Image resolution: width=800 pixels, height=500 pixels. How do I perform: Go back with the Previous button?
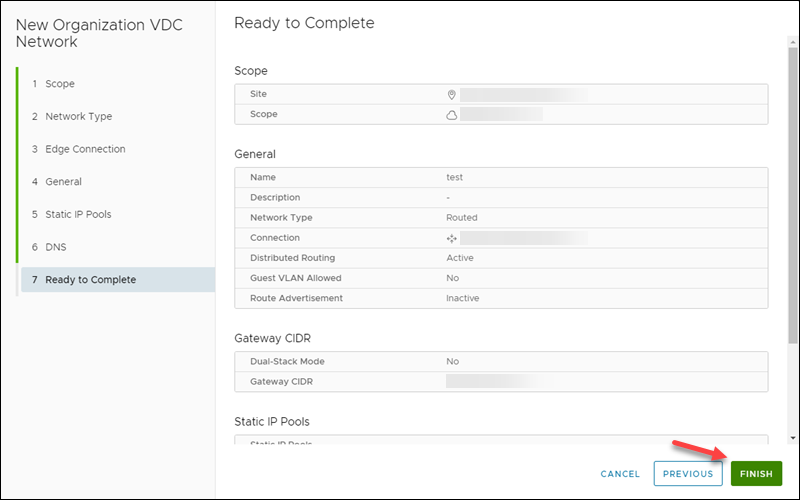pos(688,473)
